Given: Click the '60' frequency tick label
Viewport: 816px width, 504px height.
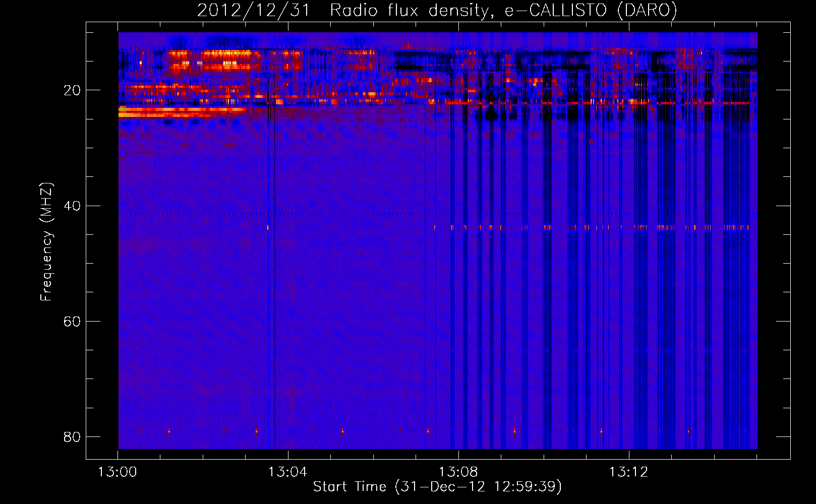Looking at the screenshot, I should click(72, 321).
